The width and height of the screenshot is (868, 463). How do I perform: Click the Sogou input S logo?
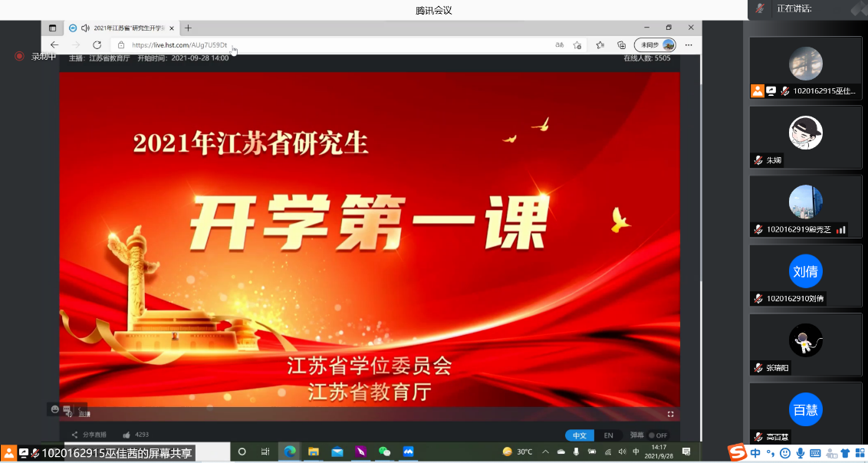click(x=738, y=452)
